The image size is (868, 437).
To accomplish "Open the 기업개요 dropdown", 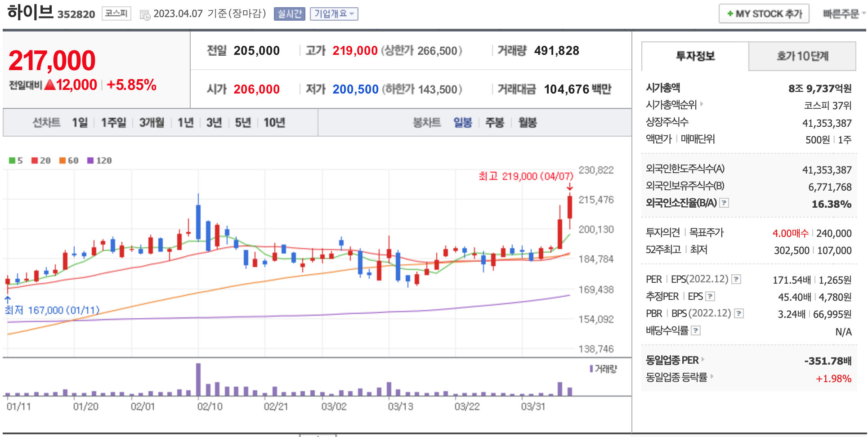I will (334, 14).
